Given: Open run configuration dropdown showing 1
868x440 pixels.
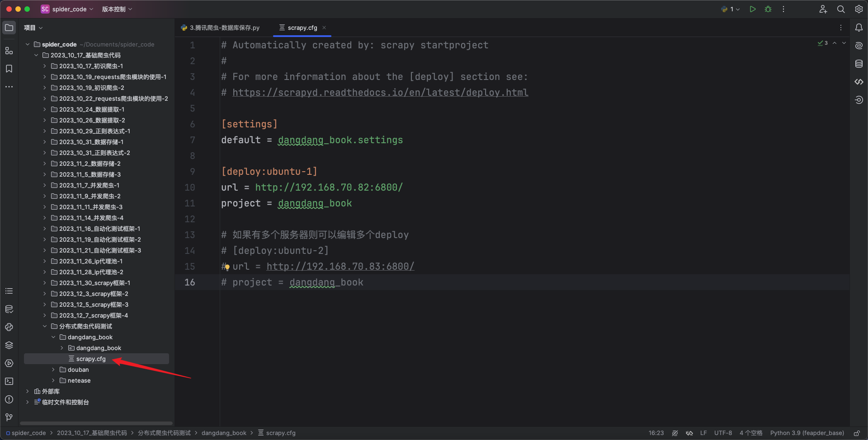Looking at the screenshot, I should tap(731, 9).
